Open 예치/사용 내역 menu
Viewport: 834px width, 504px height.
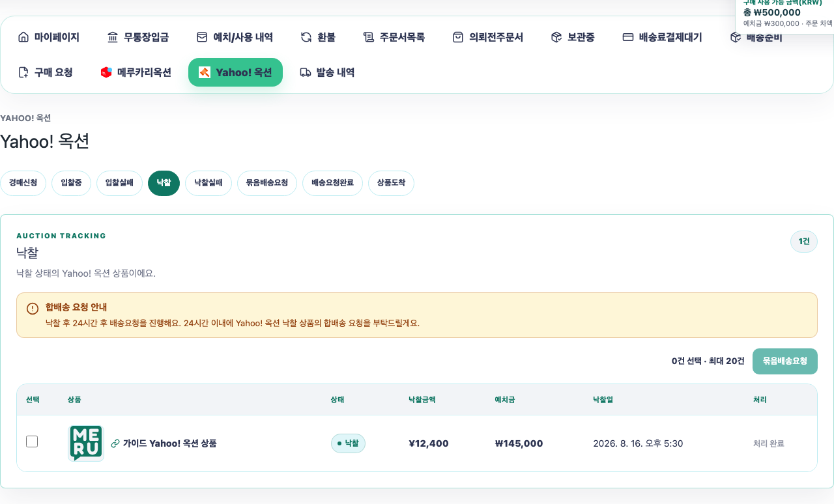235,37
